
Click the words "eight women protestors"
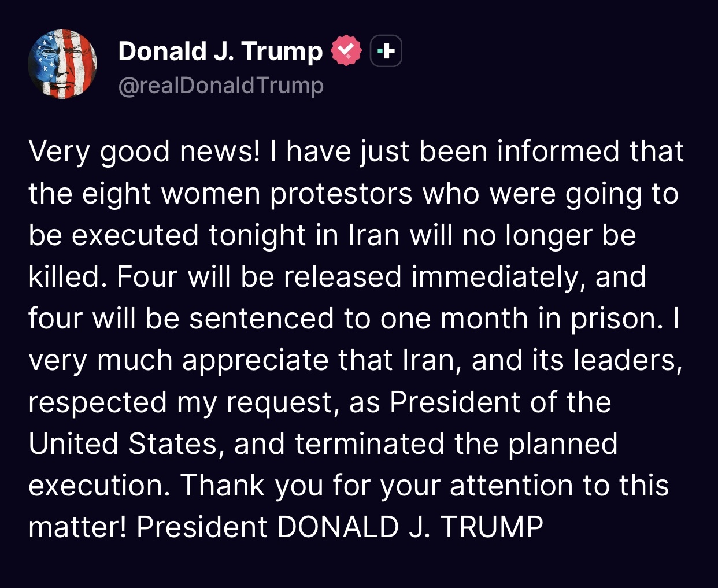(247, 193)
